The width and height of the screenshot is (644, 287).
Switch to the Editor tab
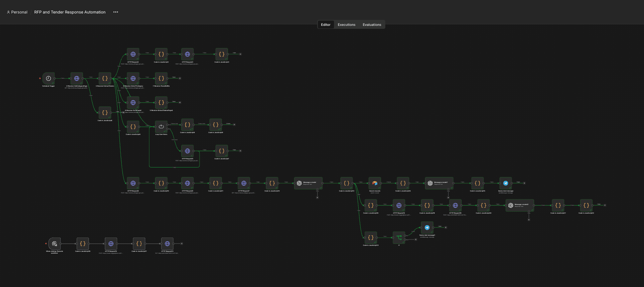326,25
